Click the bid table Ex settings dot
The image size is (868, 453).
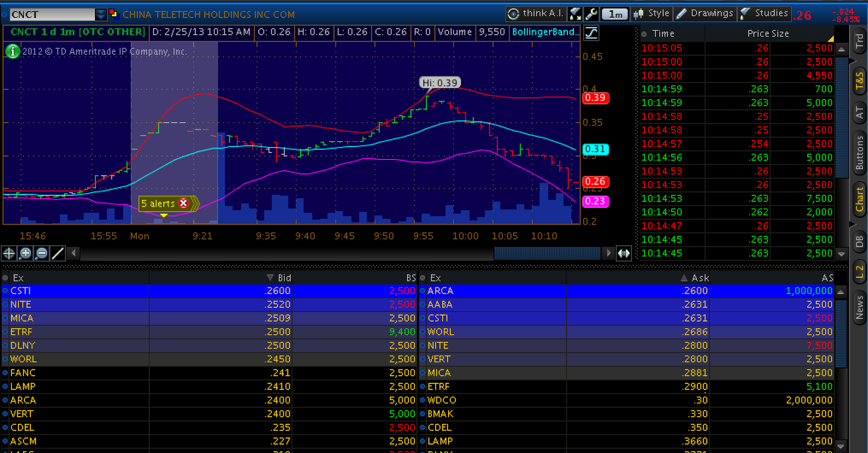click(x=5, y=278)
